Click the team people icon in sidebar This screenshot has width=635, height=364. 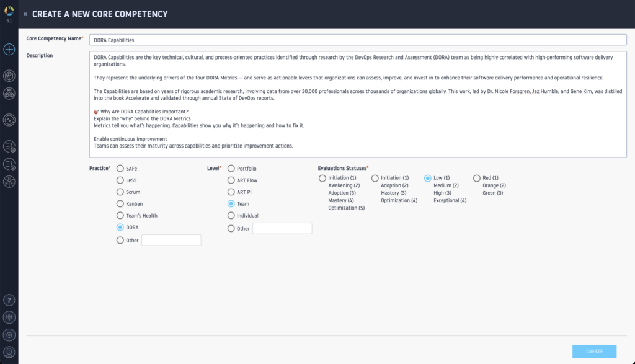[9, 317]
